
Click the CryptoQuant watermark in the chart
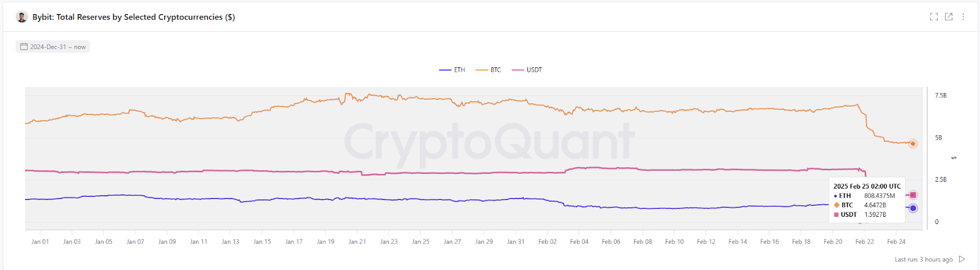pos(489,142)
